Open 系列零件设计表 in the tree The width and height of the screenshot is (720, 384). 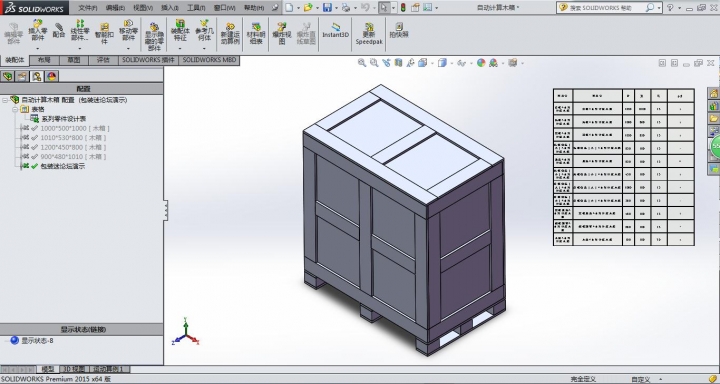click(63, 119)
